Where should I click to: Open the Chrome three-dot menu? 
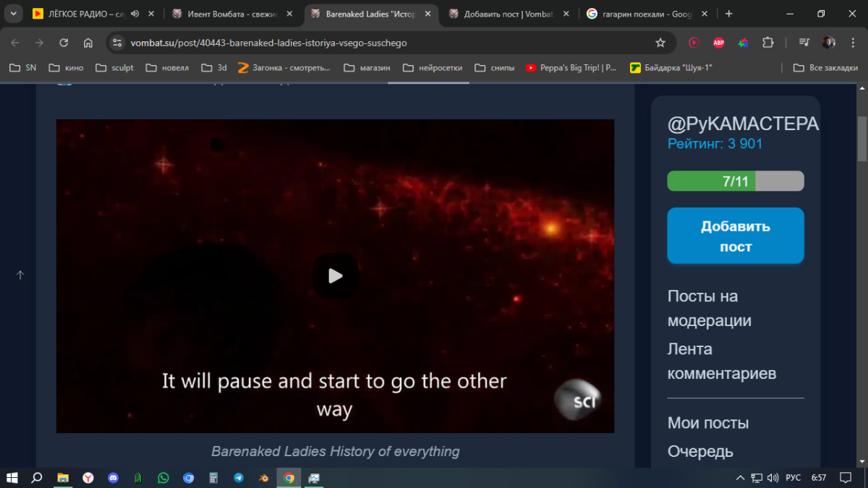(x=852, y=43)
